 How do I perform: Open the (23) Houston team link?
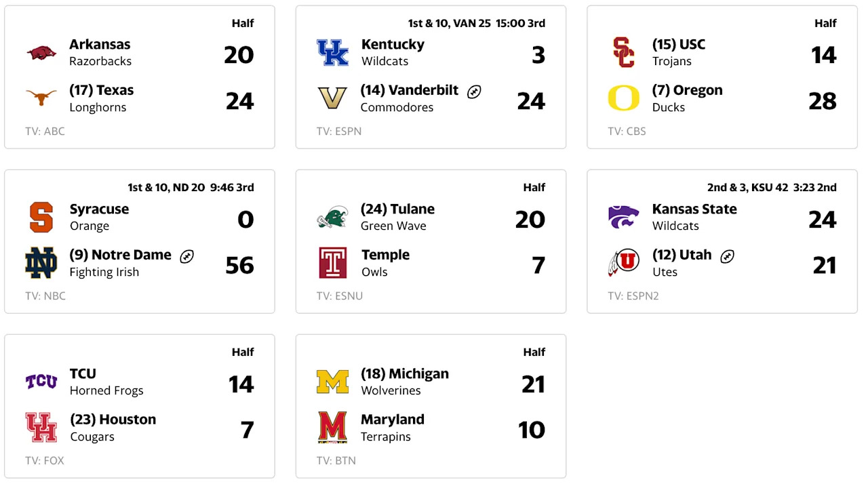[x=113, y=420]
